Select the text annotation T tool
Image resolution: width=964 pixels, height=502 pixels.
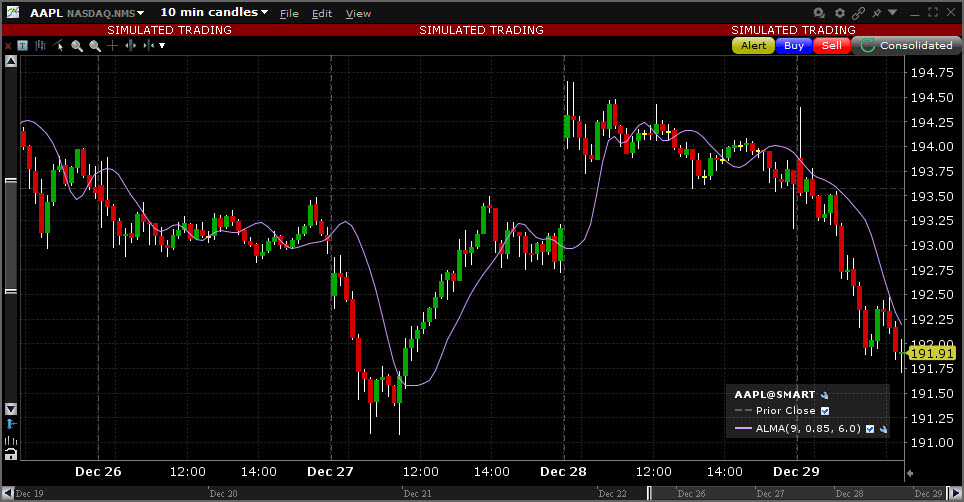[x=23, y=45]
